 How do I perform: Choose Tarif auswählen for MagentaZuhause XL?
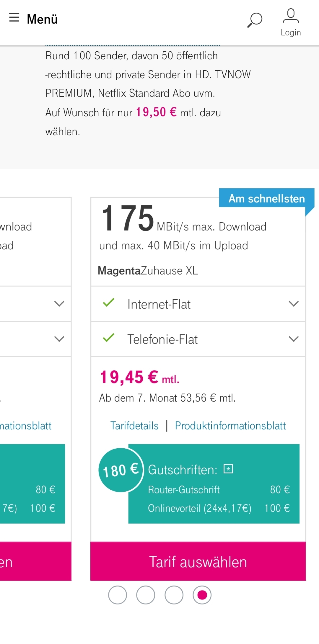click(198, 561)
